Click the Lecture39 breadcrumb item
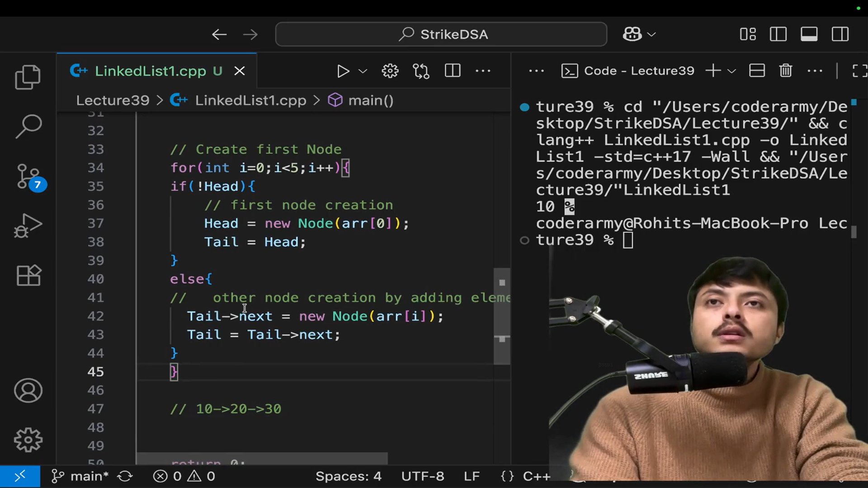The height and width of the screenshot is (488, 868). (113, 100)
